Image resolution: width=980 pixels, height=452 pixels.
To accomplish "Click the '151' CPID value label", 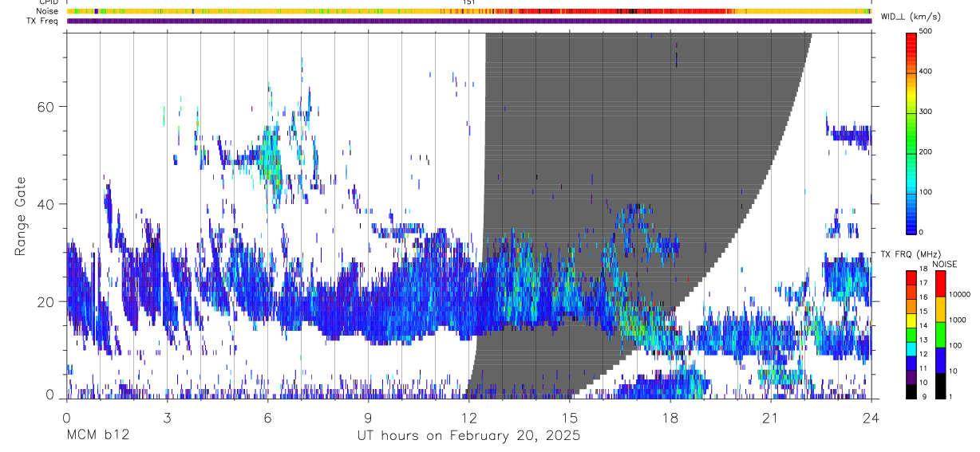I will [469, 2].
